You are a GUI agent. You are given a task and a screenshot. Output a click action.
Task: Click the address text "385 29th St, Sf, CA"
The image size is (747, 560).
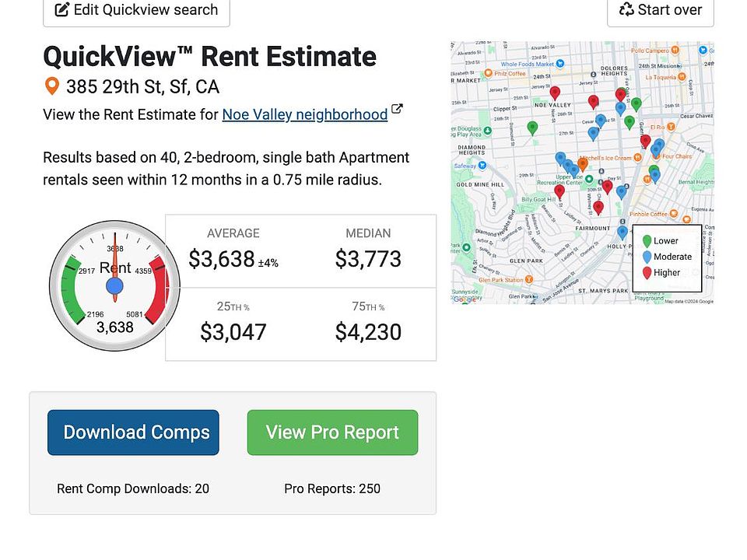point(142,86)
